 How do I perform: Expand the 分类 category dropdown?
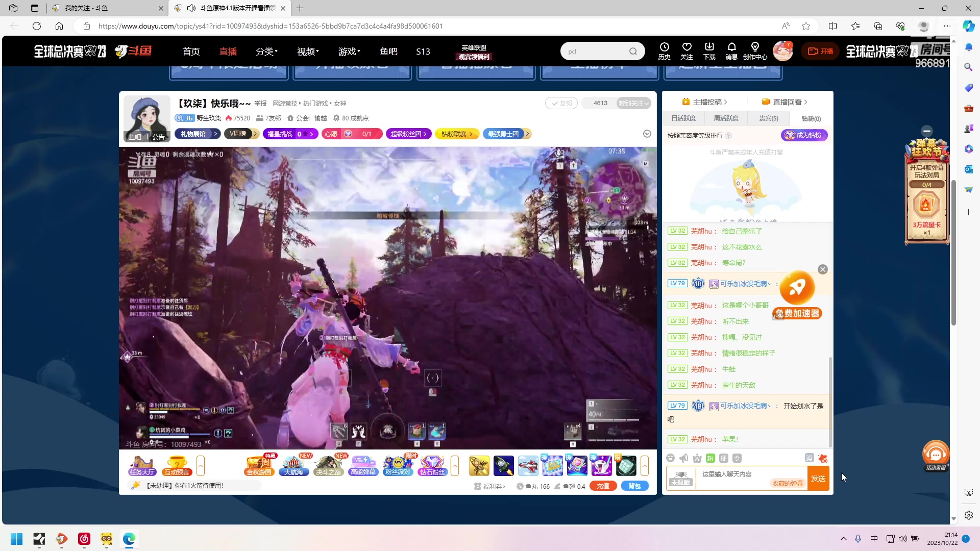pyautogui.click(x=266, y=52)
